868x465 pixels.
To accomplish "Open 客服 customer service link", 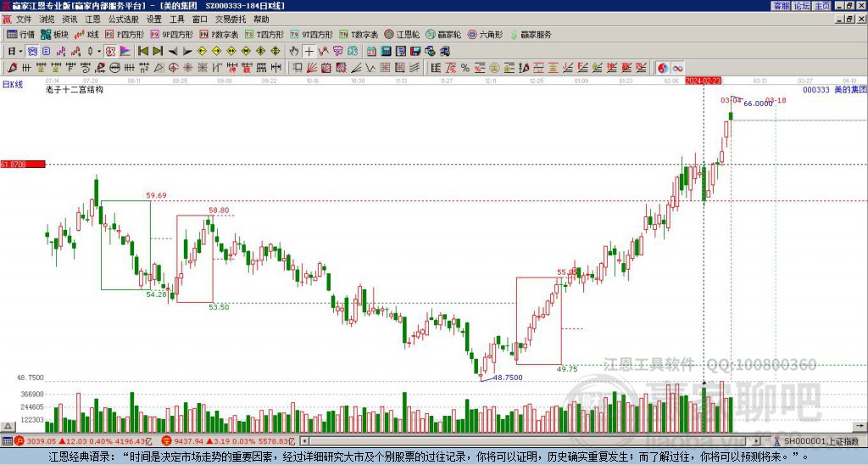I will point(781,6).
